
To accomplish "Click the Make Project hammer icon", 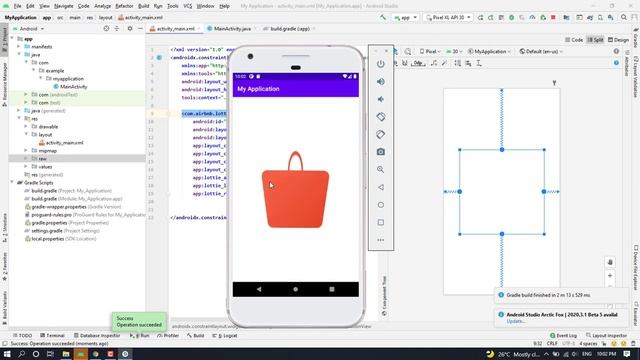I will tap(383, 18).
